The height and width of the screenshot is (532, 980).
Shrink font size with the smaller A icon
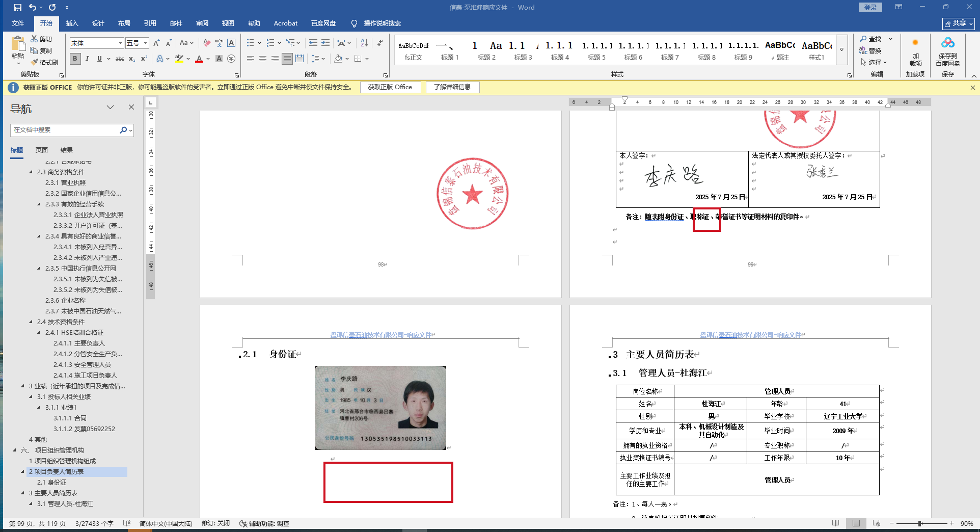tap(169, 43)
